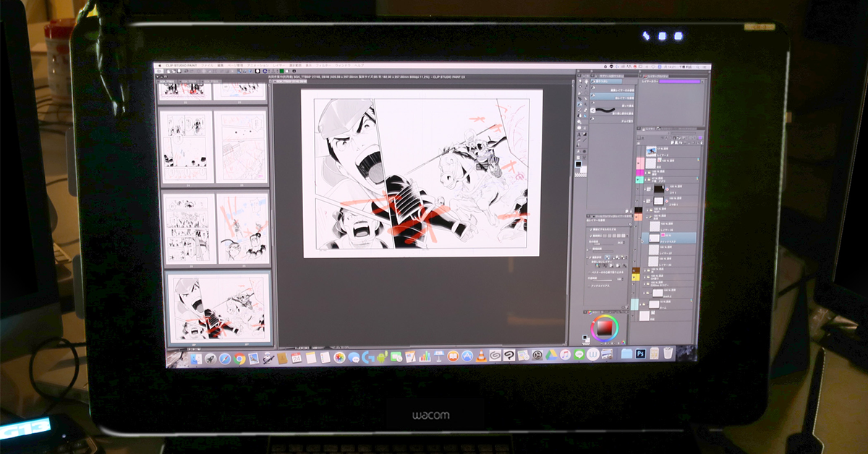This screenshot has width=868, height=454.
Task: Collapse the コマ 2 frame folder
Action: [x=644, y=201]
